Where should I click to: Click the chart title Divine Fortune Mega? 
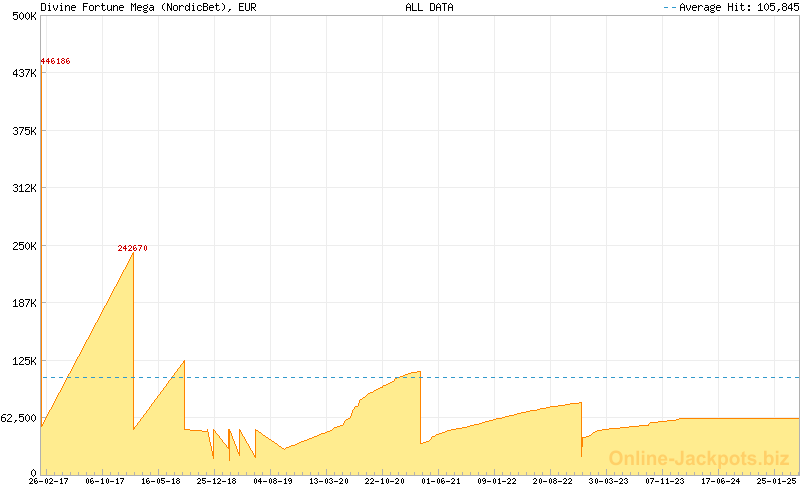148,7
